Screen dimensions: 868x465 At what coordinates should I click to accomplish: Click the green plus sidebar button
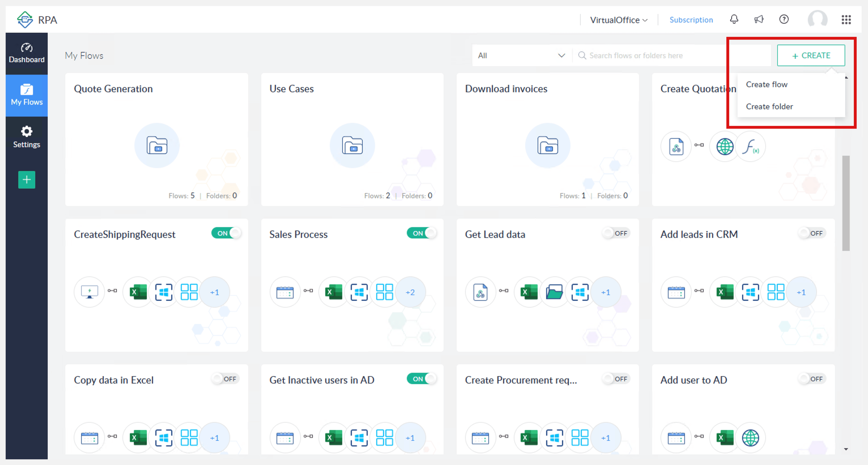27,179
